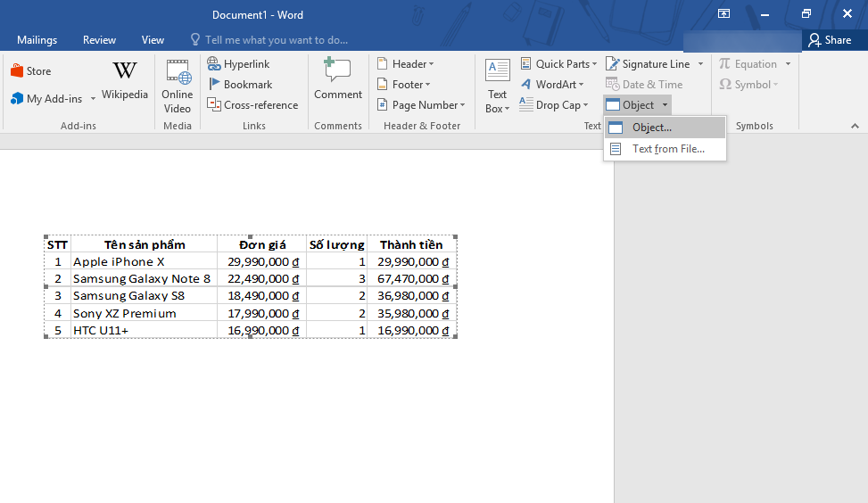Open the Symbol dropdown
Viewport: 868px width, 503px height.
pyautogui.click(x=749, y=85)
